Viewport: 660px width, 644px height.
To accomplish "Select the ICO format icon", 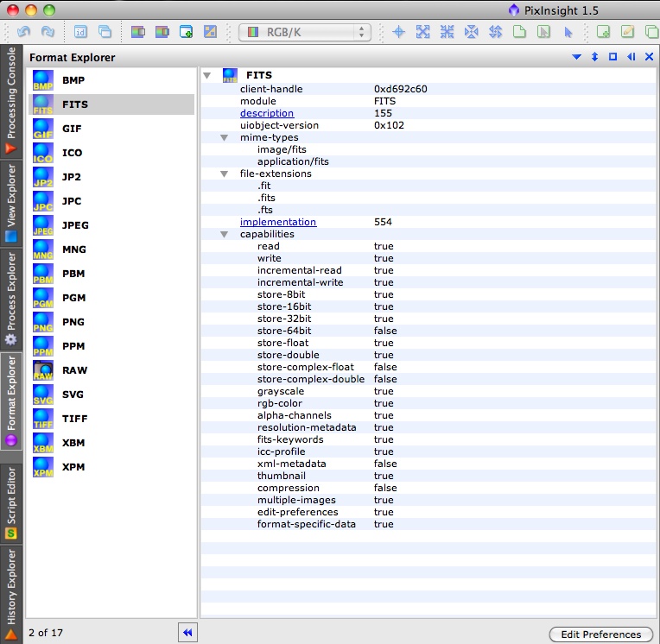I will [43, 153].
